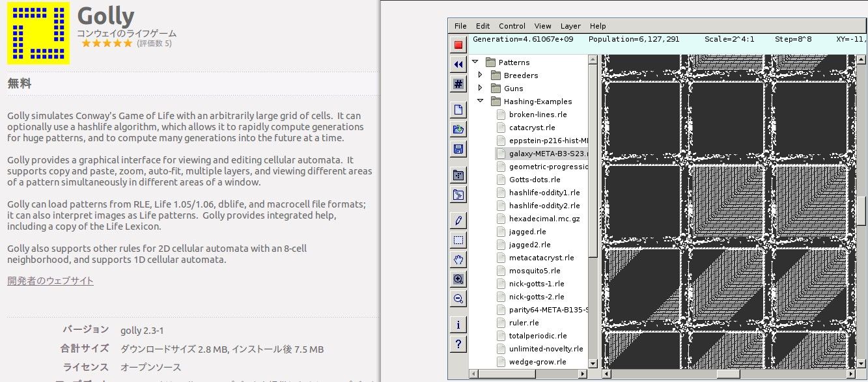This screenshot has height=382, width=868.
Task: Toggle the hashing (#) toolbar button
Action: click(x=458, y=84)
